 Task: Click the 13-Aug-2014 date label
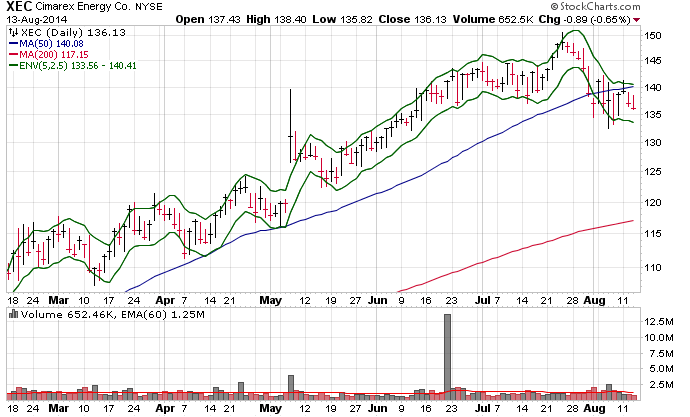(37, 20)
